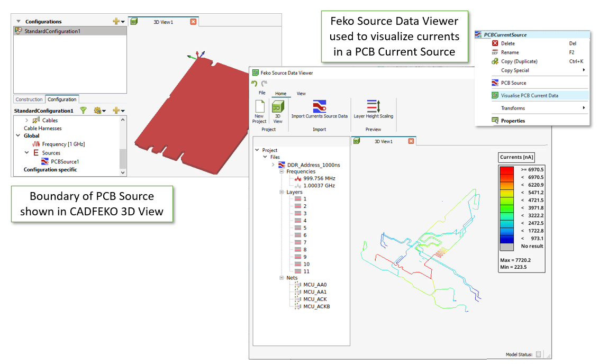Open the plus dropdown in Configurations header

(119, 22)
